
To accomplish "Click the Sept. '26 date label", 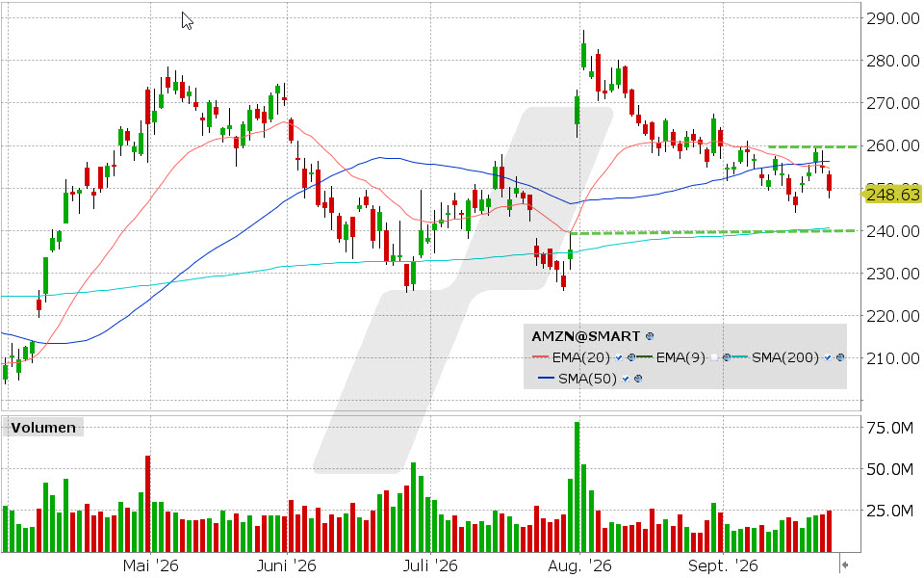I will (x=723, y=565).
